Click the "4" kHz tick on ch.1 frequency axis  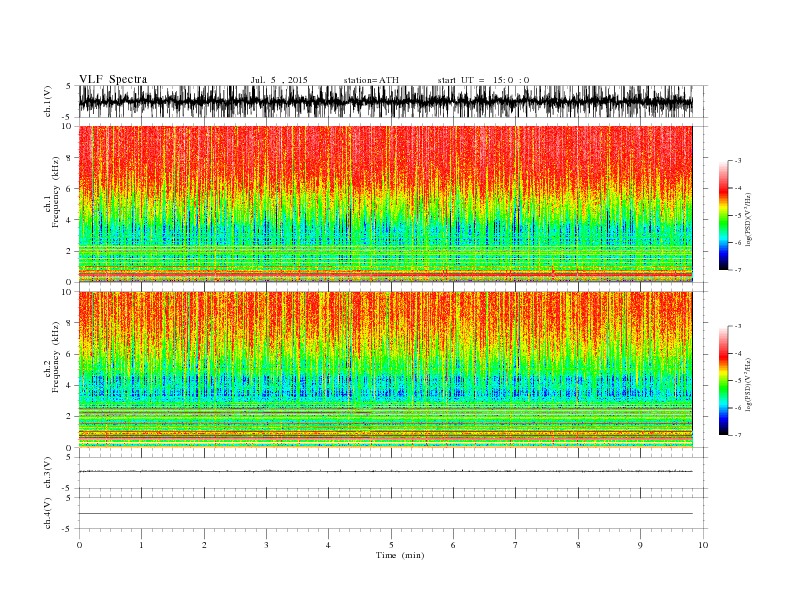[x=69, y=220]
